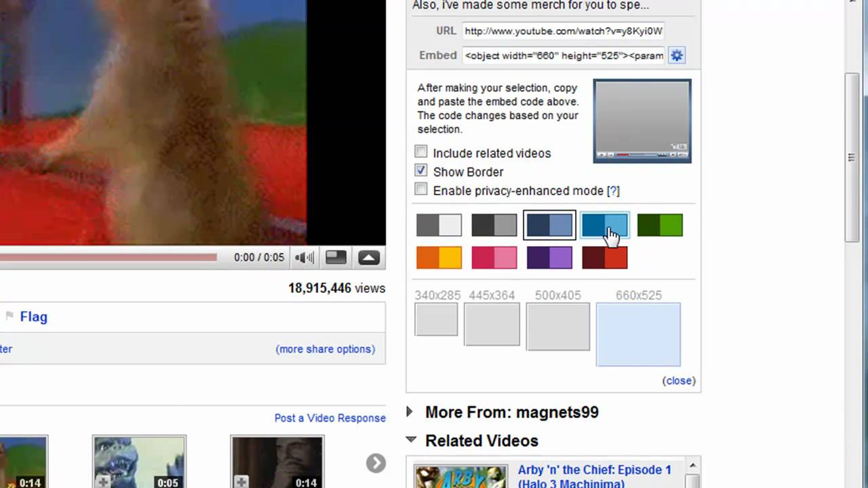
Task: Click the gray flag icon beside Flag
Action: [x=9, y=316]
